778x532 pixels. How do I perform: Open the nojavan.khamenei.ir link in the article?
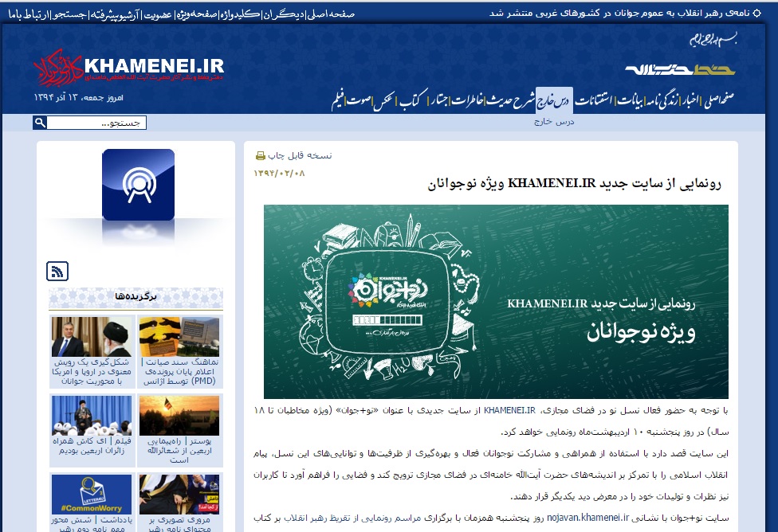click(x=588, y=518)
